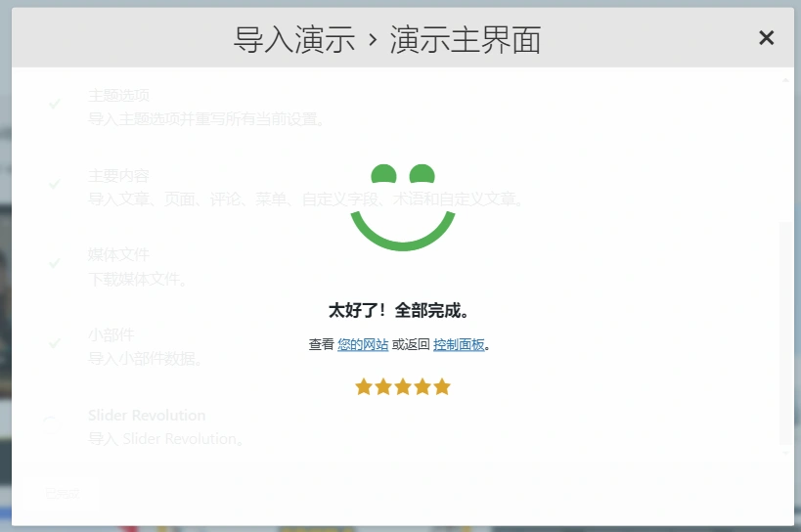Screen dimensions: 801x532
Task: Click checkmark beside 主题选项
Action: coord(55,104)
